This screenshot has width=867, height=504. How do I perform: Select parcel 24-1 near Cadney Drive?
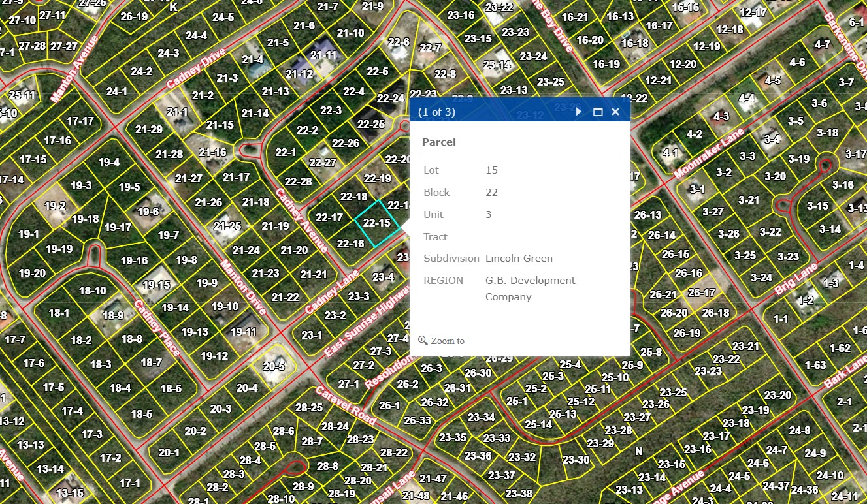click(x=116, y=91)
